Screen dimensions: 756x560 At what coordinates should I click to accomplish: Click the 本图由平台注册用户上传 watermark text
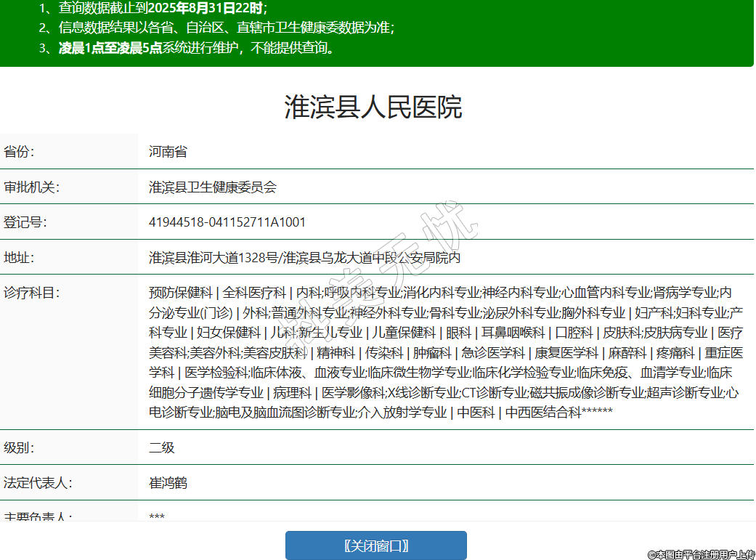[x=701, y=554]
